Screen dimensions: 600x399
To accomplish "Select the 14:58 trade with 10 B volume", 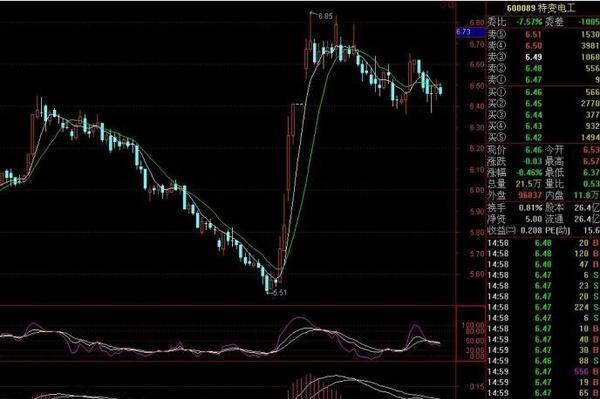I will [543, 329].
